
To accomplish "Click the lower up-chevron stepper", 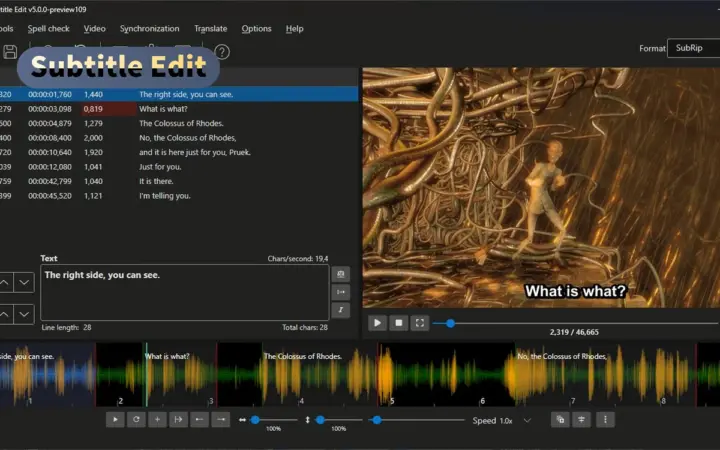I will (x=5, y=315).
